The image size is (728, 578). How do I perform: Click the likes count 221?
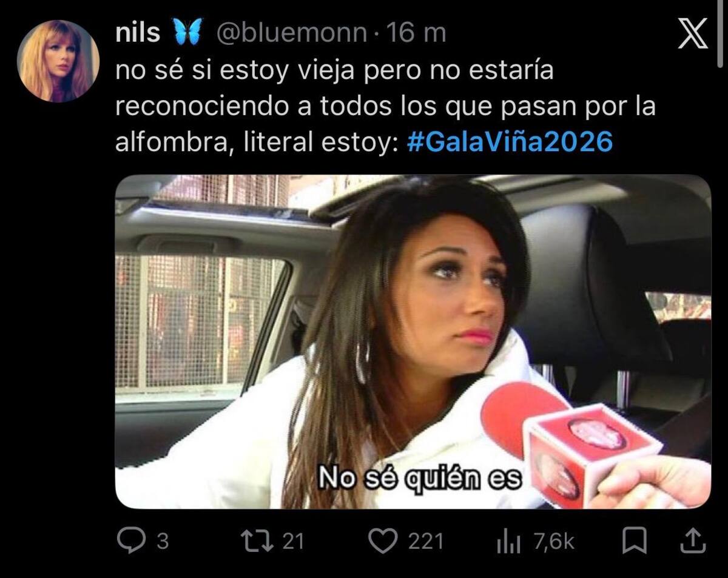(x=426, y=541)
